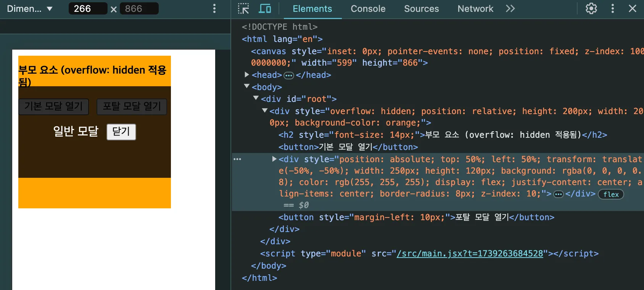
Task: Click the 기본 모달 열기 button in page
Action: 54,106
